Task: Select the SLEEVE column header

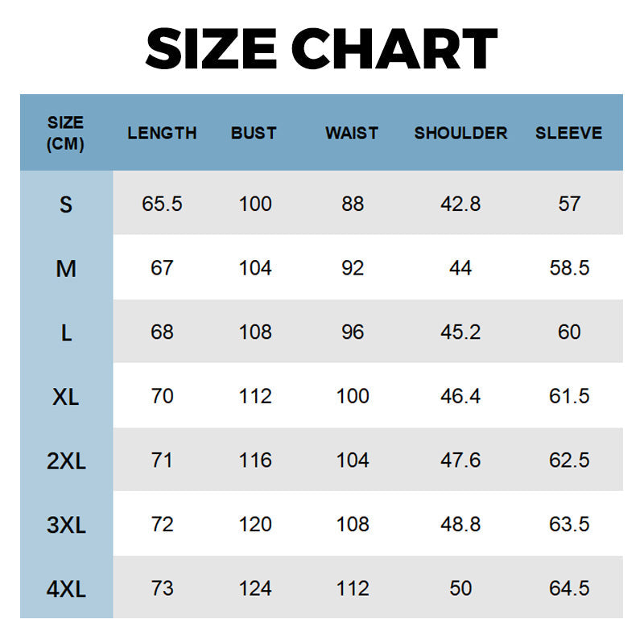Action: [x=568, y=134]
